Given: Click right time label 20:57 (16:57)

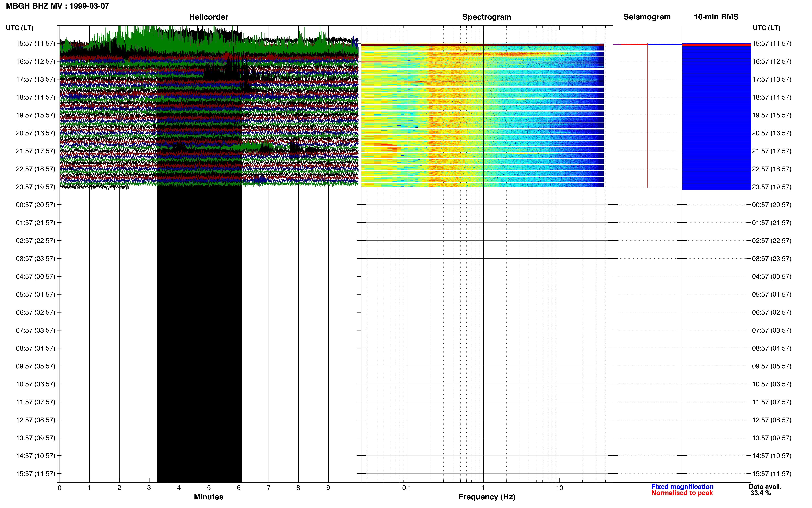Looking at the screenshot, I should point(772,133).
